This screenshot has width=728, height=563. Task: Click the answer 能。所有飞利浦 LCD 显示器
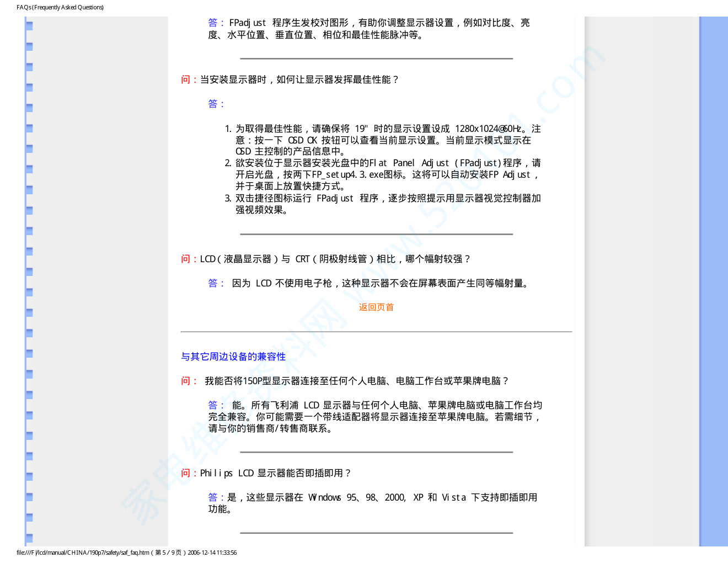(x=375, y=417)
